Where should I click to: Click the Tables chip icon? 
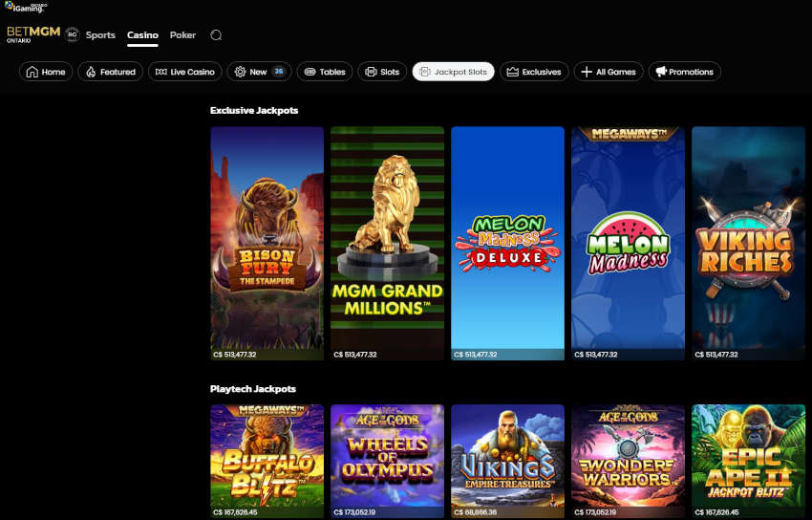tap(310, 72)
